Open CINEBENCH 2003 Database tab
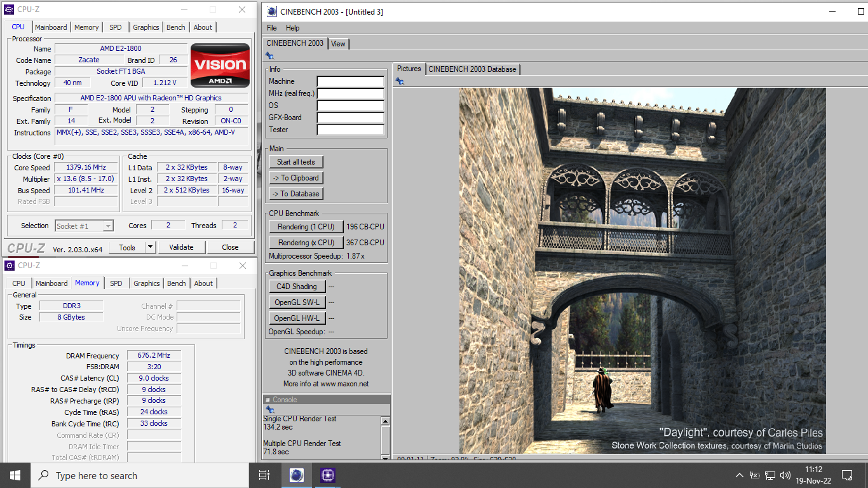 (472, 69)
